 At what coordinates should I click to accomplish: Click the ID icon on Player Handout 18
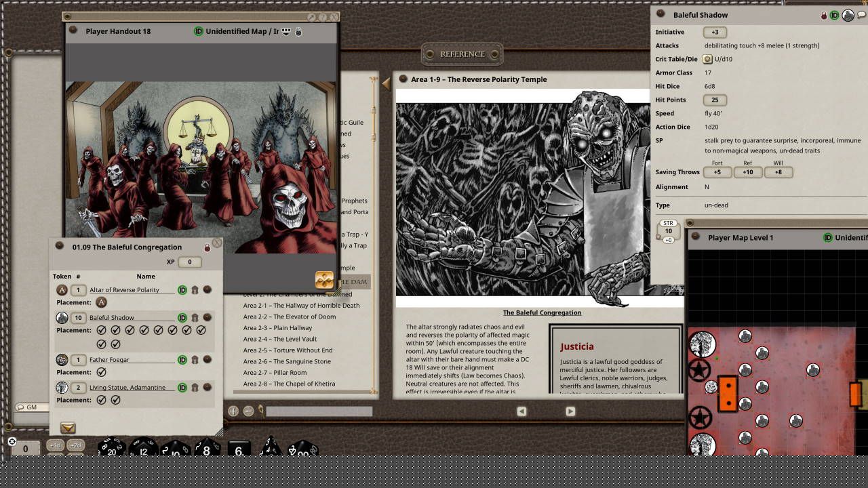click(x=199, y=31)
